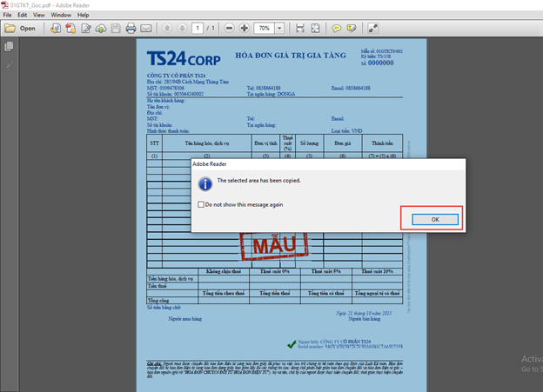Click the Create PDF online icon
Screen dimensions: 543x392
pyautogui.click(x=56, y=29)
